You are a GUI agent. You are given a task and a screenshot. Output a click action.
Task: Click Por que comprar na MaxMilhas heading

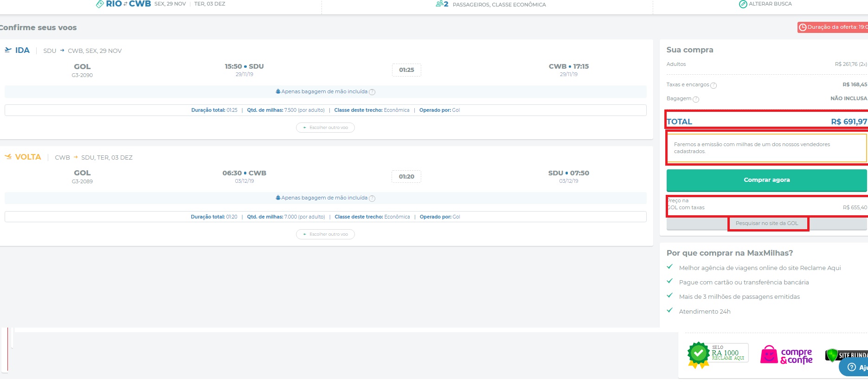coord(730,253)
